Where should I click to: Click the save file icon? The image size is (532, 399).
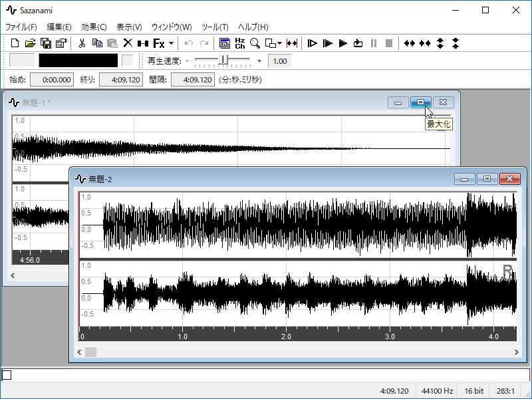(46, 43)
